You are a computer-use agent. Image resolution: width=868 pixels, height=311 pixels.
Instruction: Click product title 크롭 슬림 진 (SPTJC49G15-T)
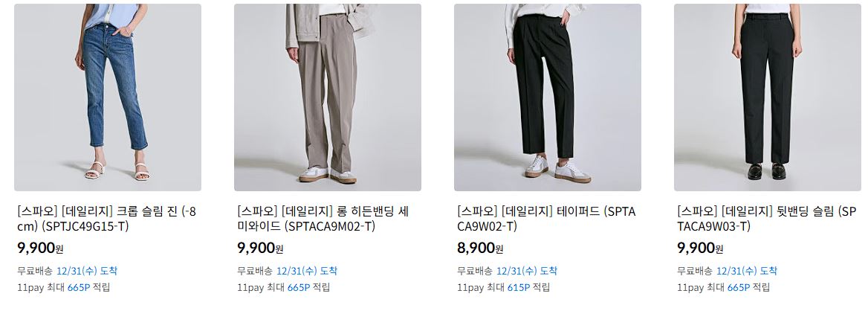[x=107, y=219]
